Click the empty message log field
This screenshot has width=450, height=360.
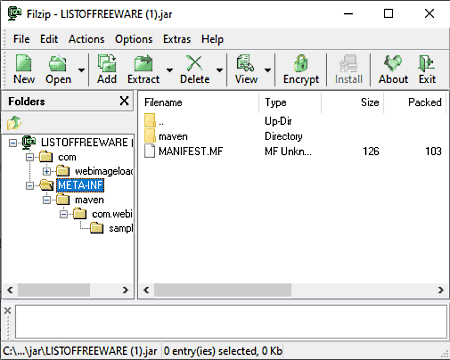coord(231,322)
